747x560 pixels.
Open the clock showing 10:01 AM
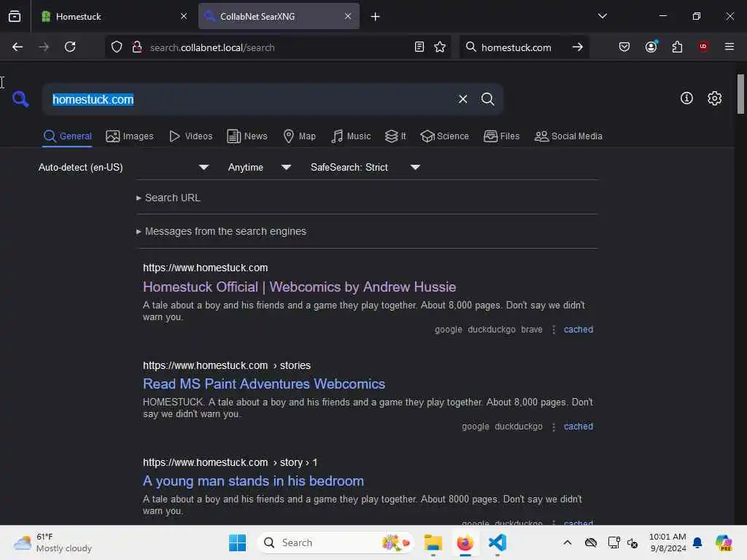click(667, 542)
